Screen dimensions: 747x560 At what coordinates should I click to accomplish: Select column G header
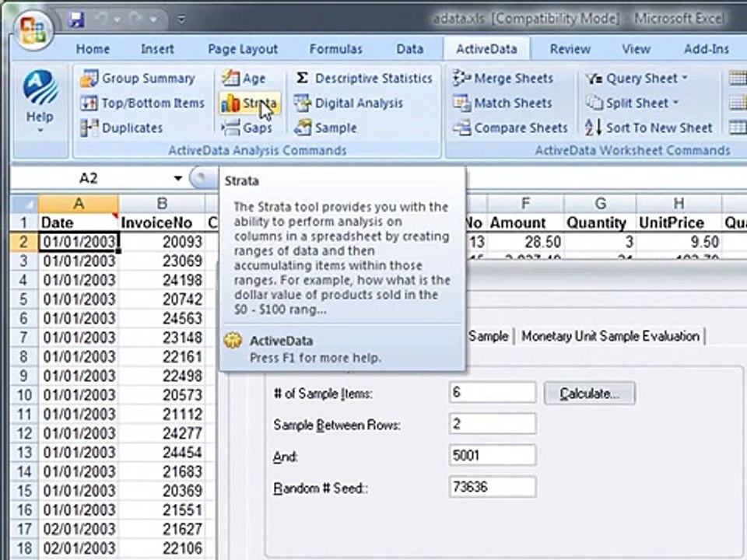click(x=600, y=204)
